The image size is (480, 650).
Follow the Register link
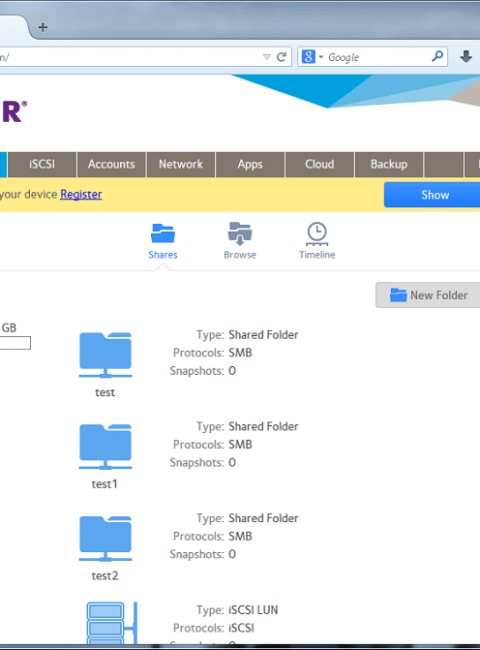pyautogui.click(x=81, y=194)
